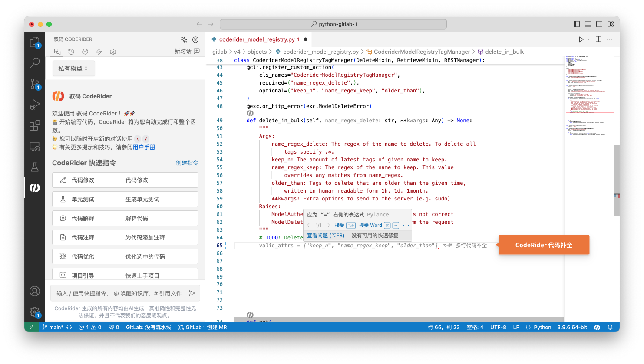The height and width of the screenshot is (364, 644).
Task: Open the 用户手册 link
Action: tap(144, 147)
